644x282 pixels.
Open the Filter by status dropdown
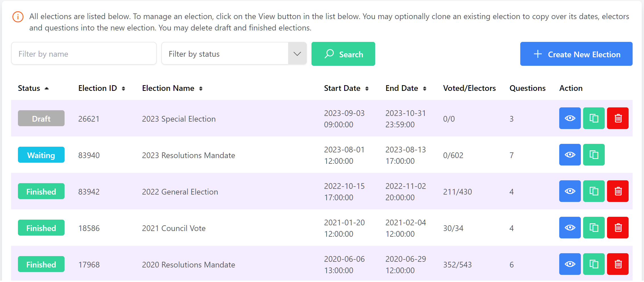(x=297, y=54)
